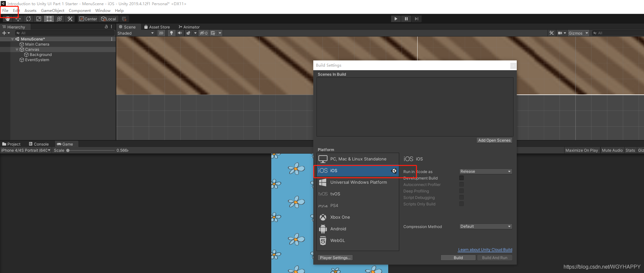644x273 pixels.
Task: Open Shaded draw mode dropdown
Action: 136,33
